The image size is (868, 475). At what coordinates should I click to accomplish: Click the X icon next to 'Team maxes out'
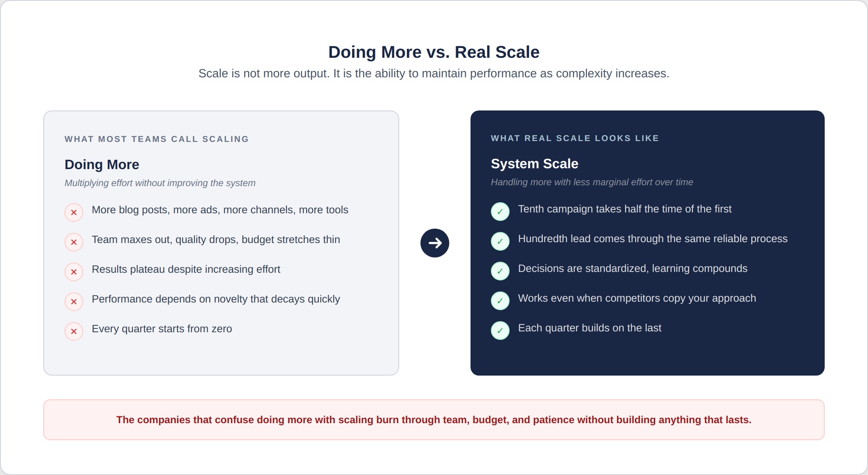[x=74, y=242]
